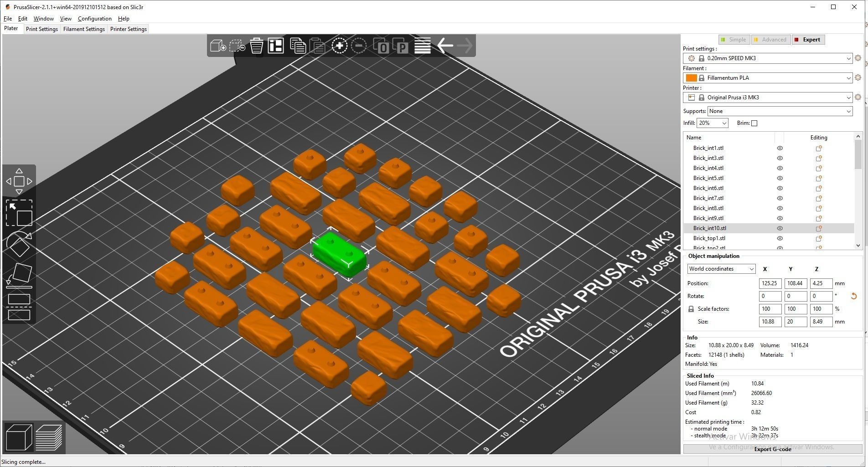Click the Paste toolbar icon
This screenshot has height=467, width=868.
pyautogui.click(x=317, y=46)
